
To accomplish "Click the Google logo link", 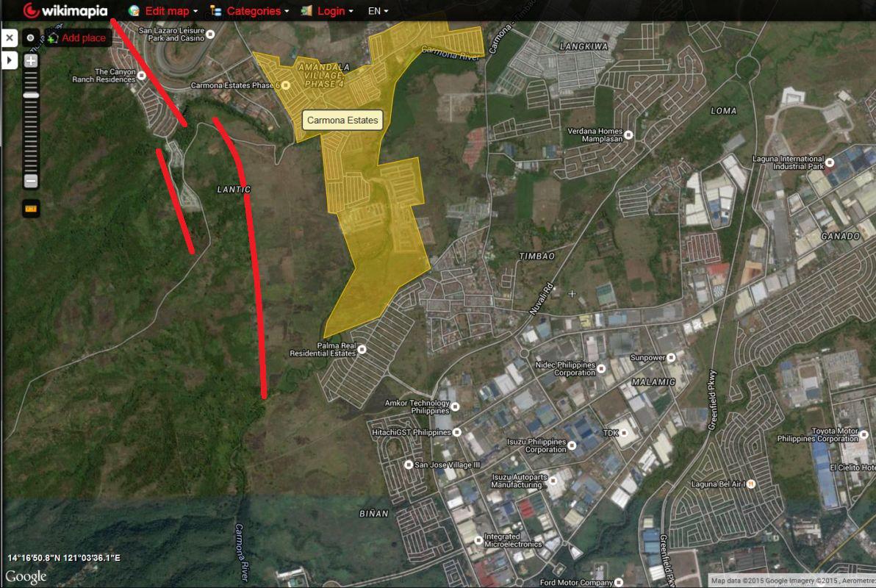I will [x=26, y=576].
